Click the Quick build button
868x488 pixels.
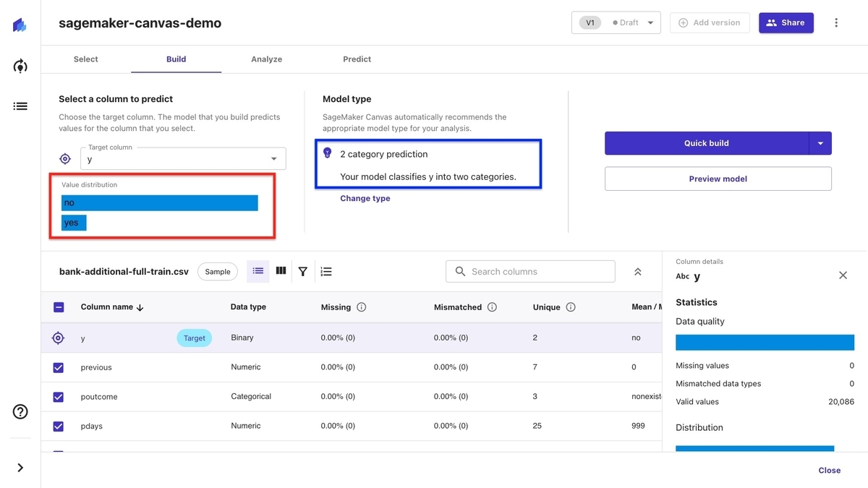(707, 143)
